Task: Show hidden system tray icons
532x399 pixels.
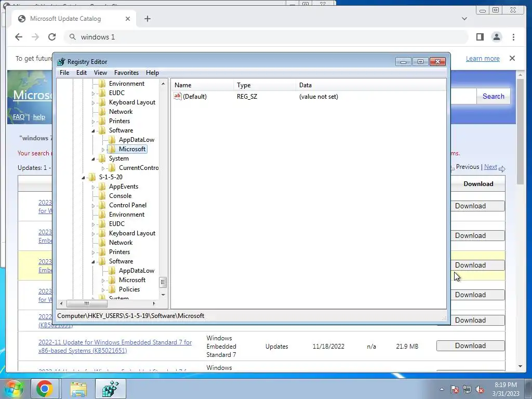Action: coord(442,389)
